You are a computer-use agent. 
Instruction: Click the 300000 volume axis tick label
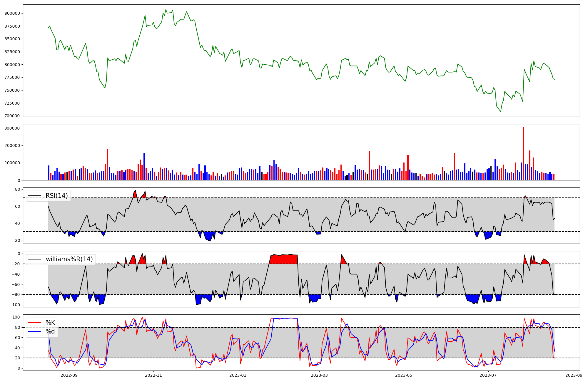click(x=12, y=128)
